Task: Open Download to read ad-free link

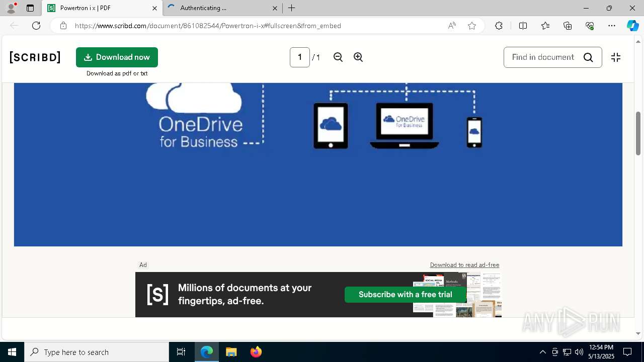Action: pos(464,265)
